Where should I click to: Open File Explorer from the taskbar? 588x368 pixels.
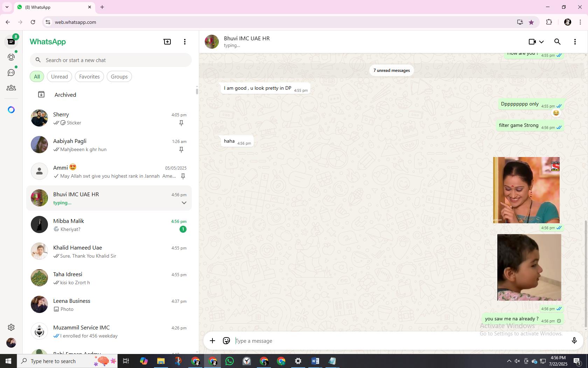[161, 361]
